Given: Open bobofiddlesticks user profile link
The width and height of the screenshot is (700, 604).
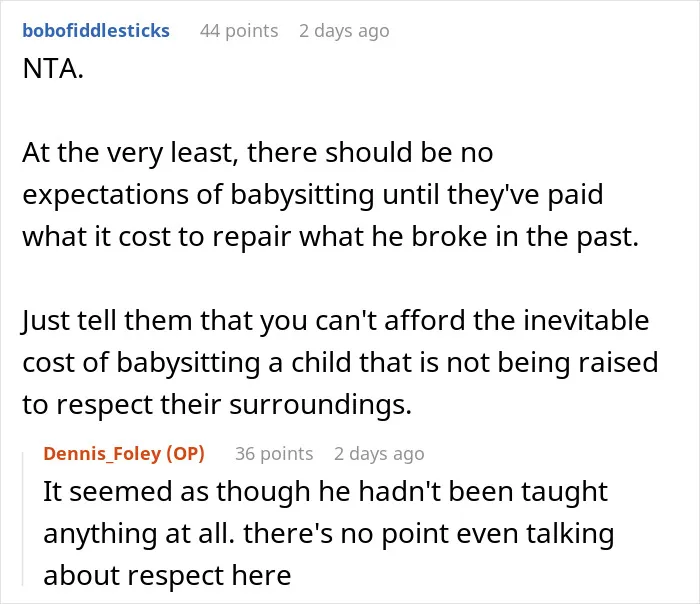Looking at the screenshot, I should click(x=96, y=31).
